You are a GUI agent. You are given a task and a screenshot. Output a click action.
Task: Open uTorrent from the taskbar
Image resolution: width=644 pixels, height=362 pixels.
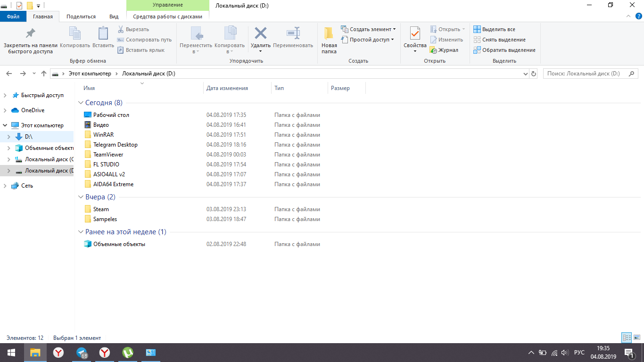[127, 352]
